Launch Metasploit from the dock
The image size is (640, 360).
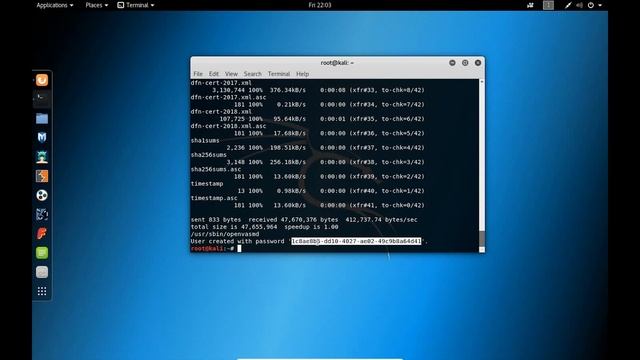point(42,137)
